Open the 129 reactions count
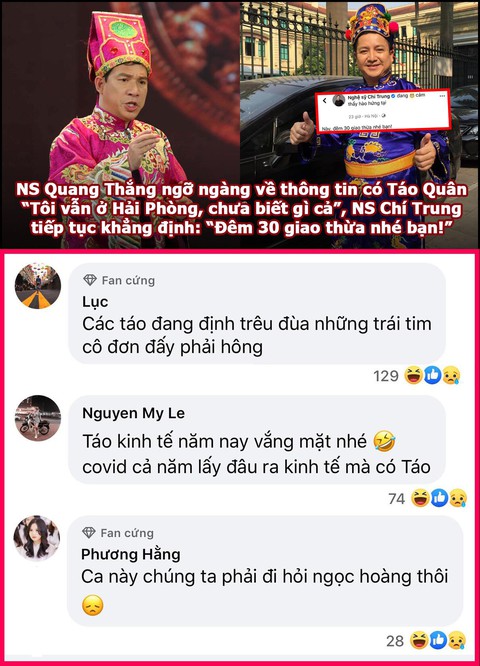The height and width of the screenshot is (666, 480). [x=386, y=376]
